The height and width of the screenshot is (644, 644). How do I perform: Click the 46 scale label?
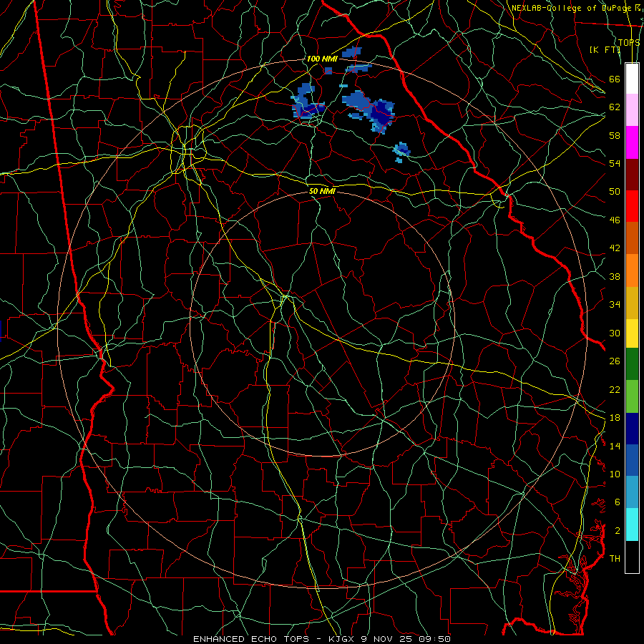tap(615, 220)
